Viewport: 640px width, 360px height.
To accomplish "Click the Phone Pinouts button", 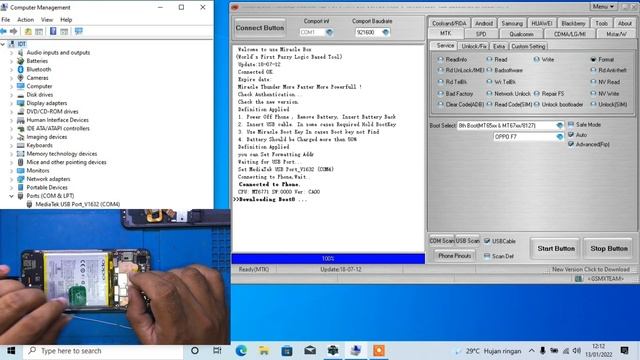I will coord(454,256).
